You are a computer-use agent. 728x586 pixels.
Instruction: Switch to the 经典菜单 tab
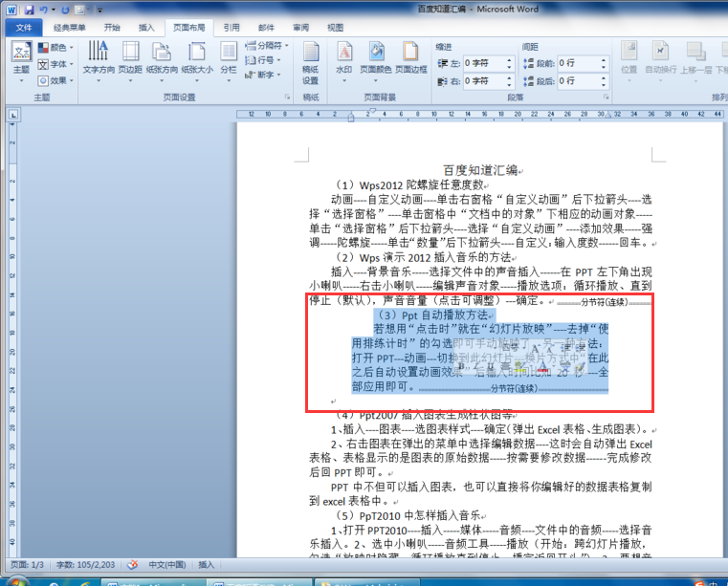[69, 28]
